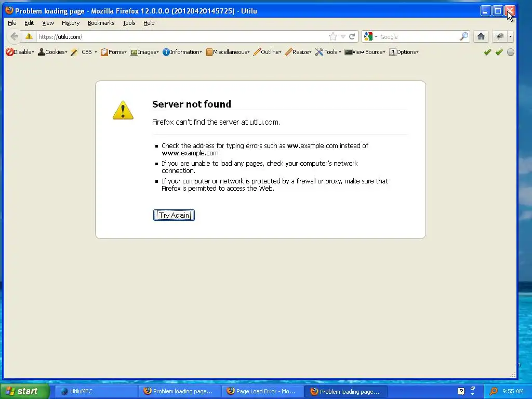Open the Options toolbar menu

[x=404, y=52]
